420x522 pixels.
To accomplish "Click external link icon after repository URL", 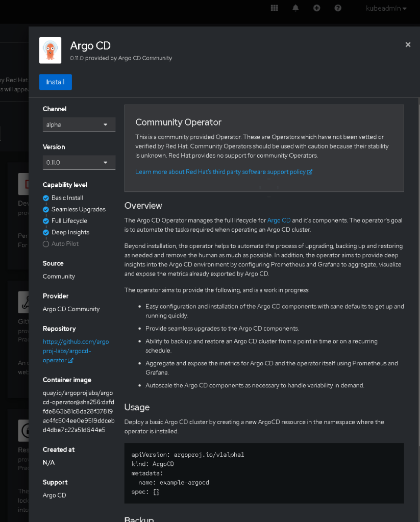I will (x=70, y=361).
